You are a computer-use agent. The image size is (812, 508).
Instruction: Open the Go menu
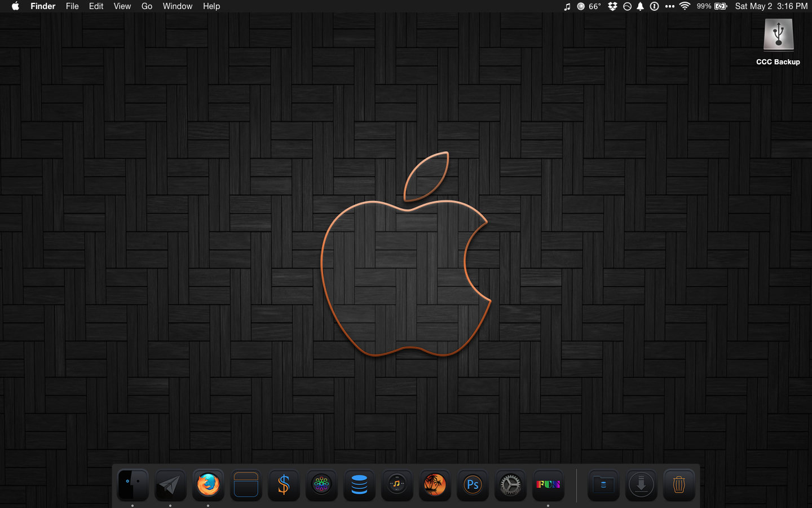(147, 6)
